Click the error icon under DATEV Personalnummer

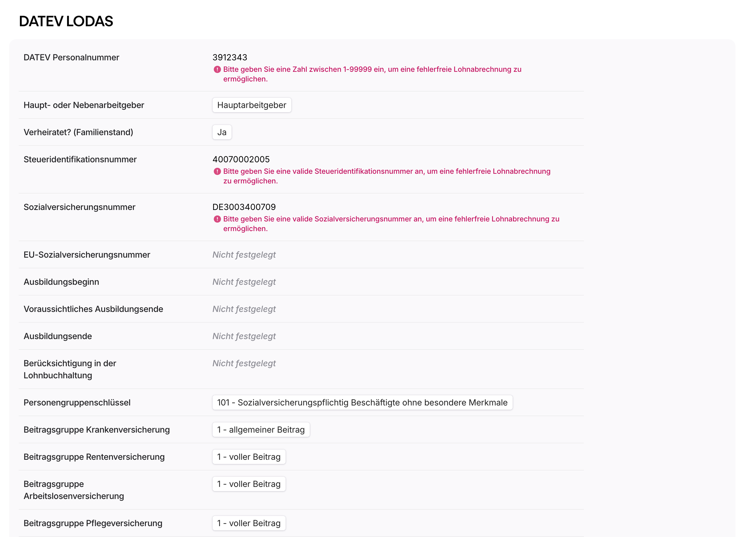pyautogui.click(x=217, y=69)
